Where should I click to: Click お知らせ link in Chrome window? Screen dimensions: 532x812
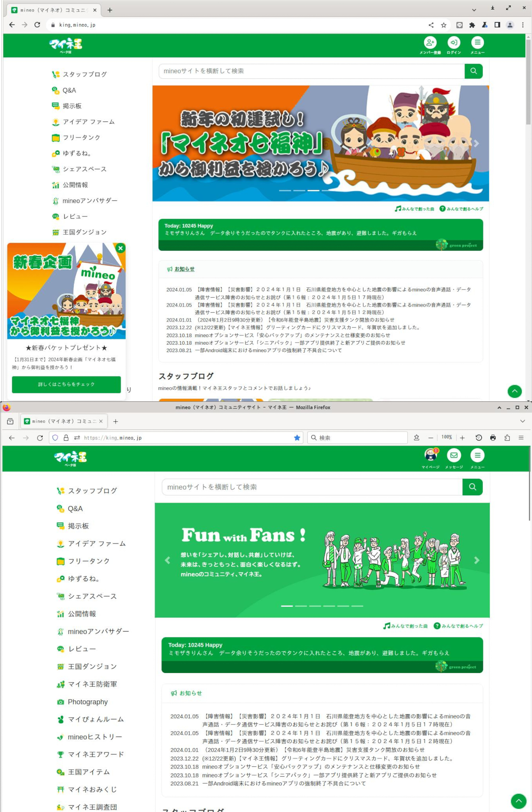[184, 269]
